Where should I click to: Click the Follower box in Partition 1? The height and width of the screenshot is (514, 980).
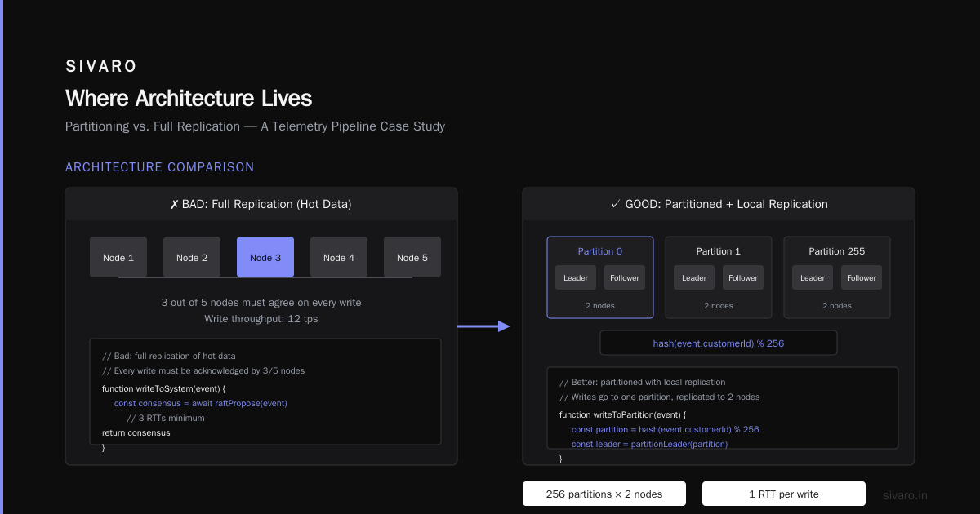coord(743,277)
